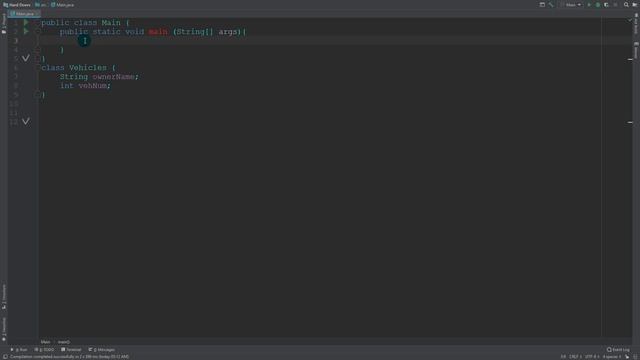Click the Run gutter arrow beside the main method
Image resolution: width=640 pixels, height=360 pixels.
[x=26, y=31]
